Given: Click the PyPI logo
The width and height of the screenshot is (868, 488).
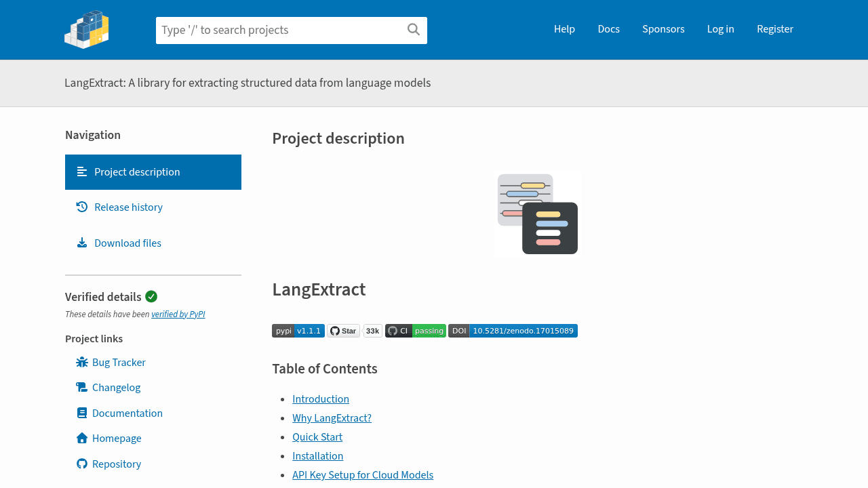Looking at the screenshot, I should coord(86,29).
